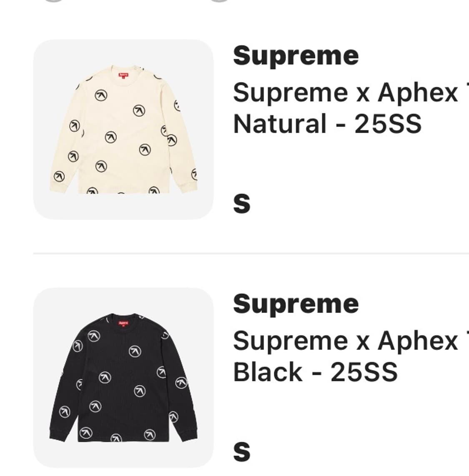
Task: Open the Black Aphex shirt thumbnail
Action: click(x=123, y=378)
